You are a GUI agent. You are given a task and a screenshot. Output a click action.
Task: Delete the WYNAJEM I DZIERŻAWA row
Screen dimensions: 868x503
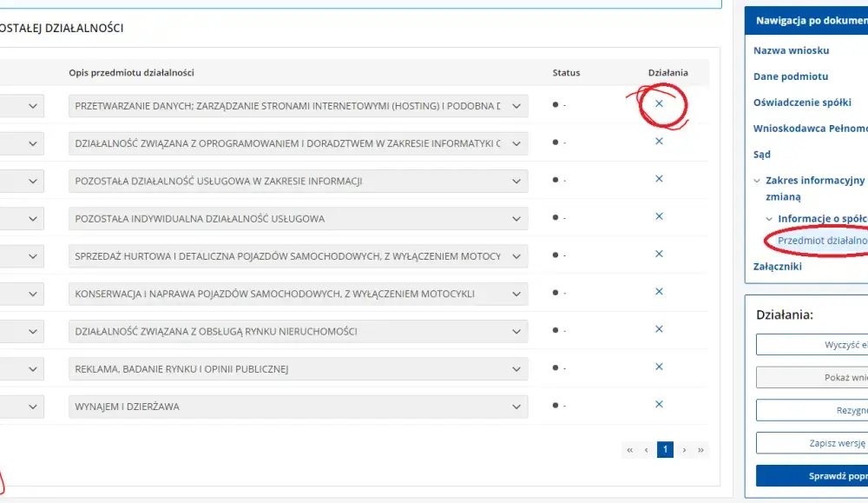click(x=659, y=404)
